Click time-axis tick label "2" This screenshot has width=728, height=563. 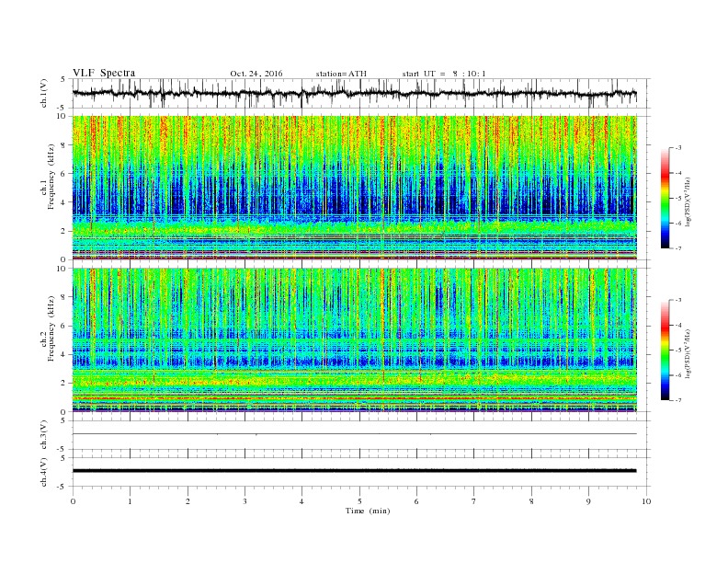188,501
